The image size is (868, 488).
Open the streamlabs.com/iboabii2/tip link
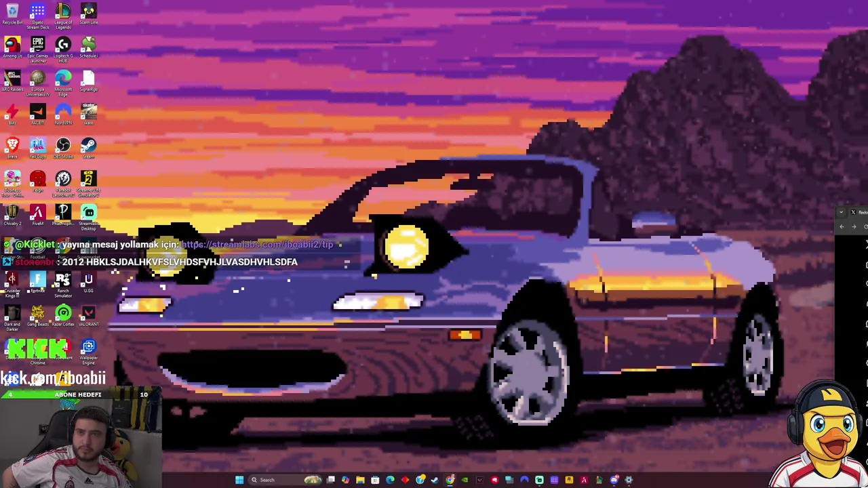pyautogui.click(x=258, y=245)
